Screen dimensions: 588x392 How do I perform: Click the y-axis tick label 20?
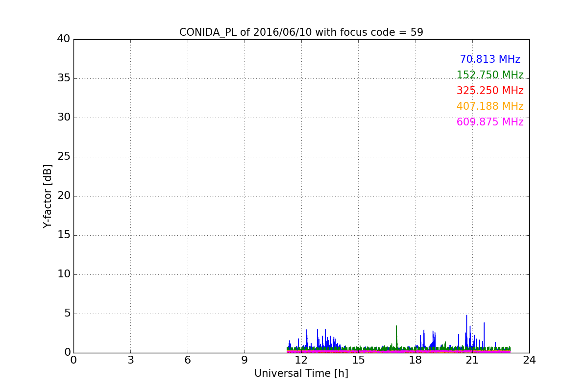64,196
